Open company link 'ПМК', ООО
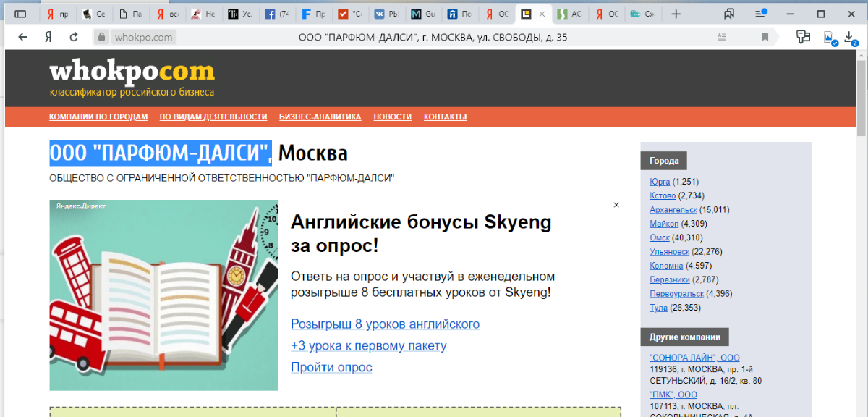The width and height of the screenshot is (868, 417). (x=673, y=395)
